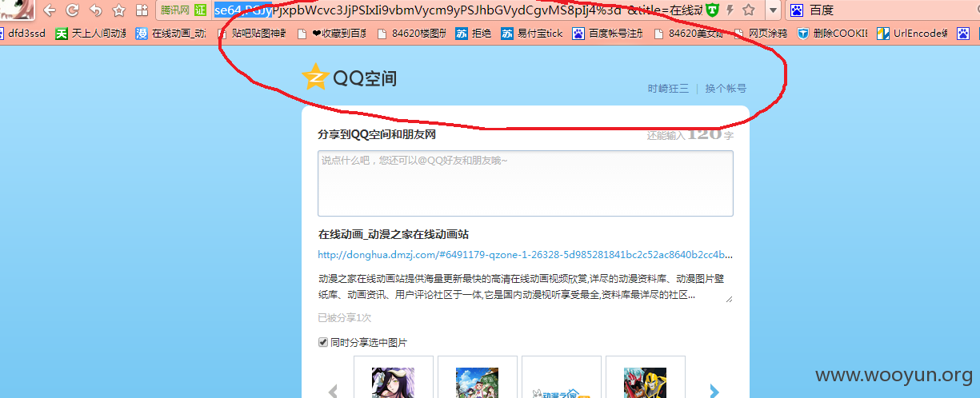Select the 动漫之家 logo thumbnail
The width and height of the screenshot is (980, 398).
pos(562,377)
